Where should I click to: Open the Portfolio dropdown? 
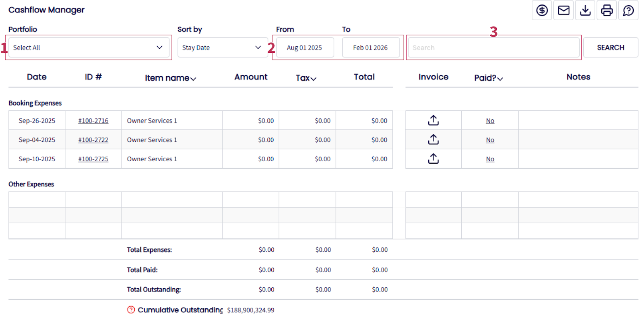point(89,48)
